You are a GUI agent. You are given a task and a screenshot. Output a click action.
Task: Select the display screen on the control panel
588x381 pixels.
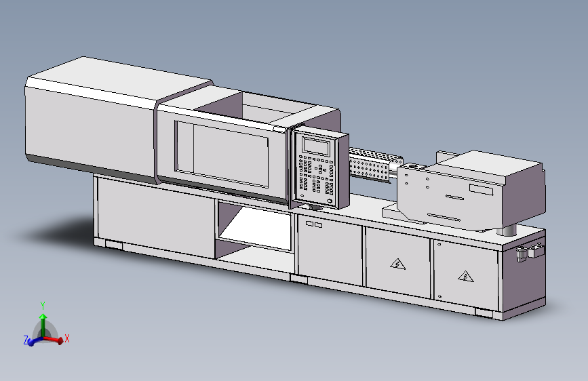(316, 146)
